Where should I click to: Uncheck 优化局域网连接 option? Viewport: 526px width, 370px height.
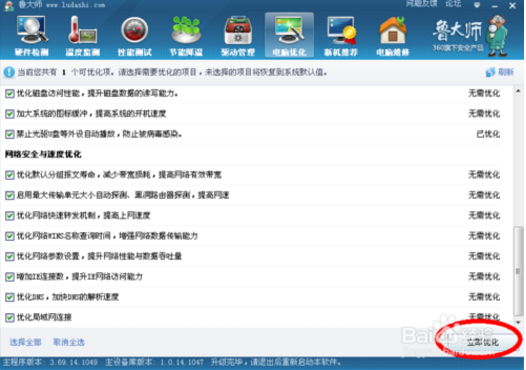point(10,318)
